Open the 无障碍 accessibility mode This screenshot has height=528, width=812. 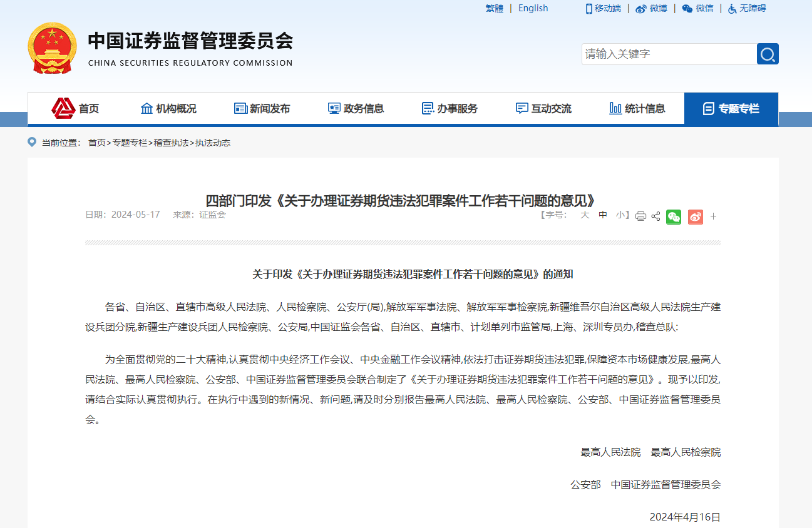coord(746,8)
